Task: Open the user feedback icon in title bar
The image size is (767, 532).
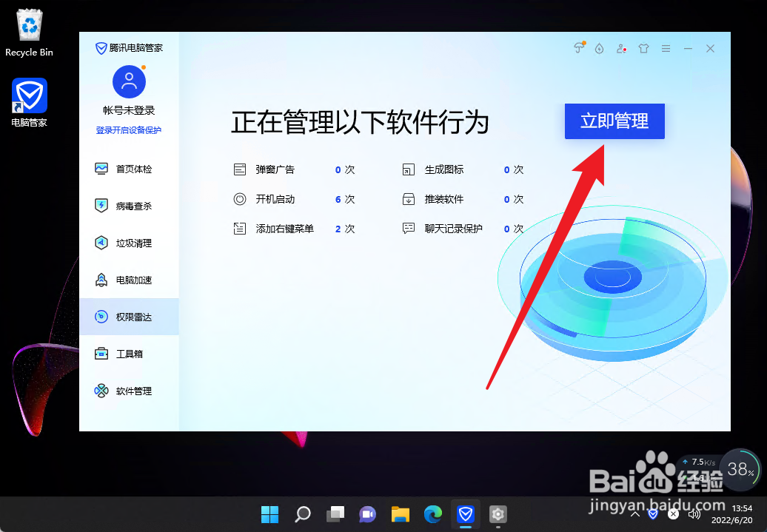Action: tap(621, 48)
